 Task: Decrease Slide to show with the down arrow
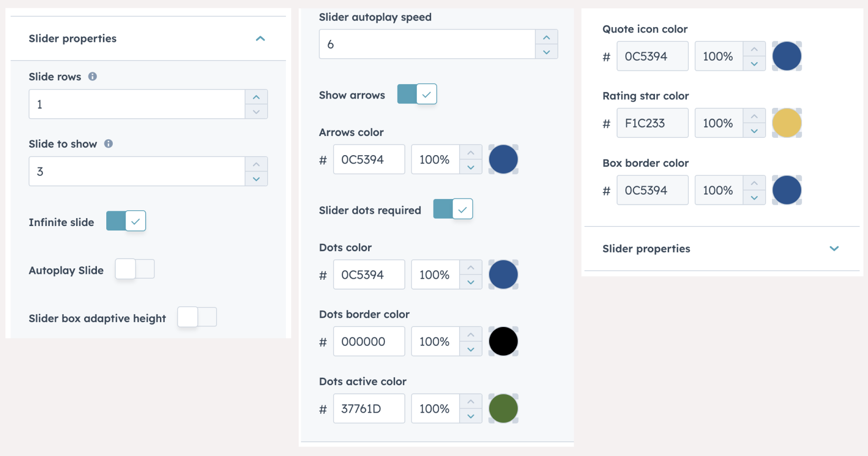[x=256, y=179]
